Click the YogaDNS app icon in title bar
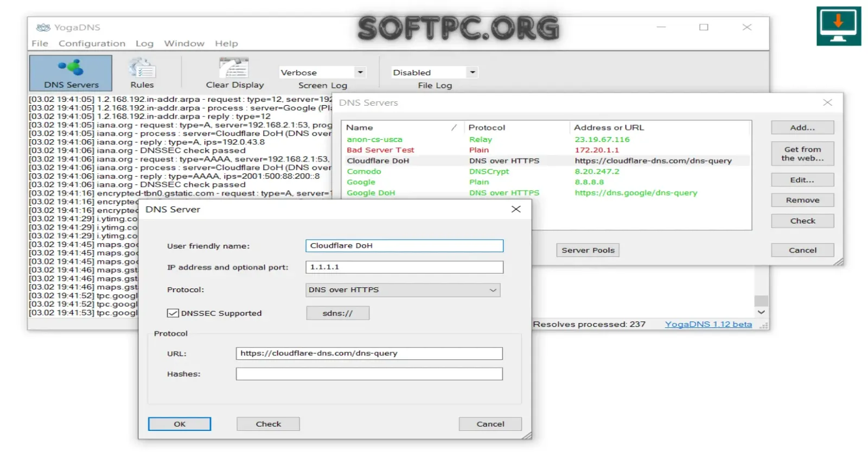The image size is (868, 465). 43,27
